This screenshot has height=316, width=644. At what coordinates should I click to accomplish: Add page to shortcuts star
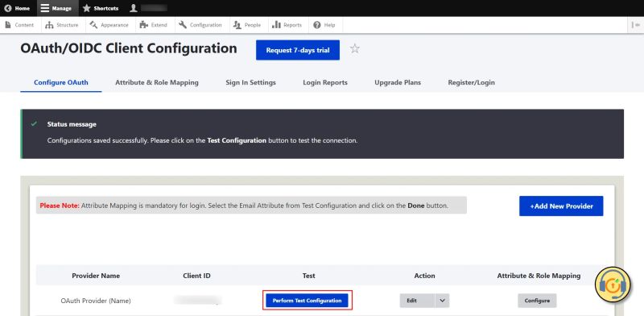pos(354,49)
